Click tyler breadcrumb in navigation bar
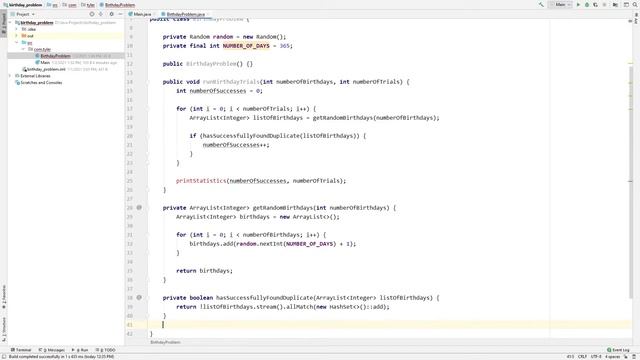 pyautogui.click(x=88, y=5)
